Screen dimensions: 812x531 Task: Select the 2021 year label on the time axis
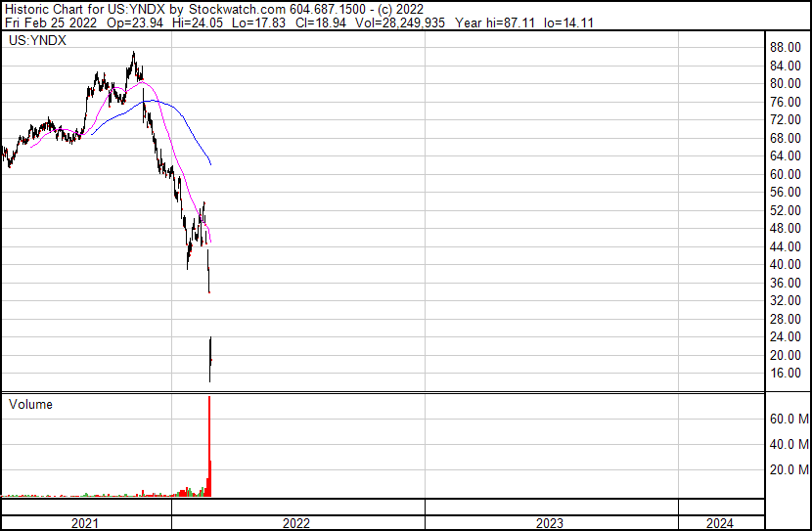pyautogui.click(x=85, y=523)
